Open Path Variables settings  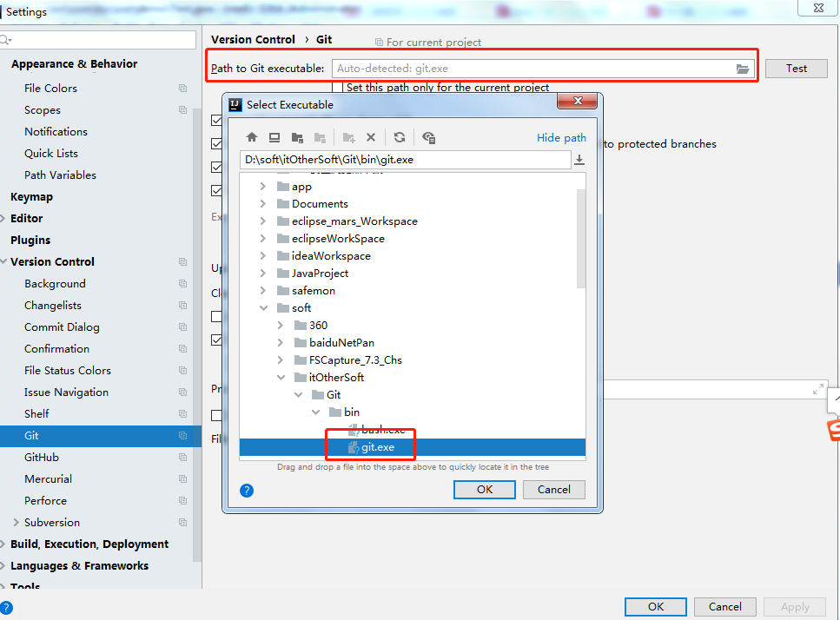coord(60,175)
